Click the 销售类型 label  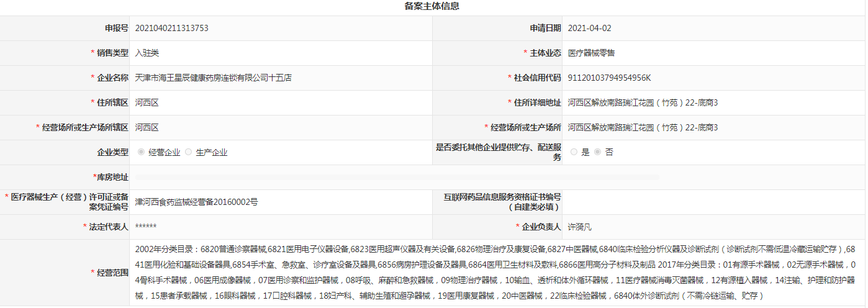[x=112, y=53]
